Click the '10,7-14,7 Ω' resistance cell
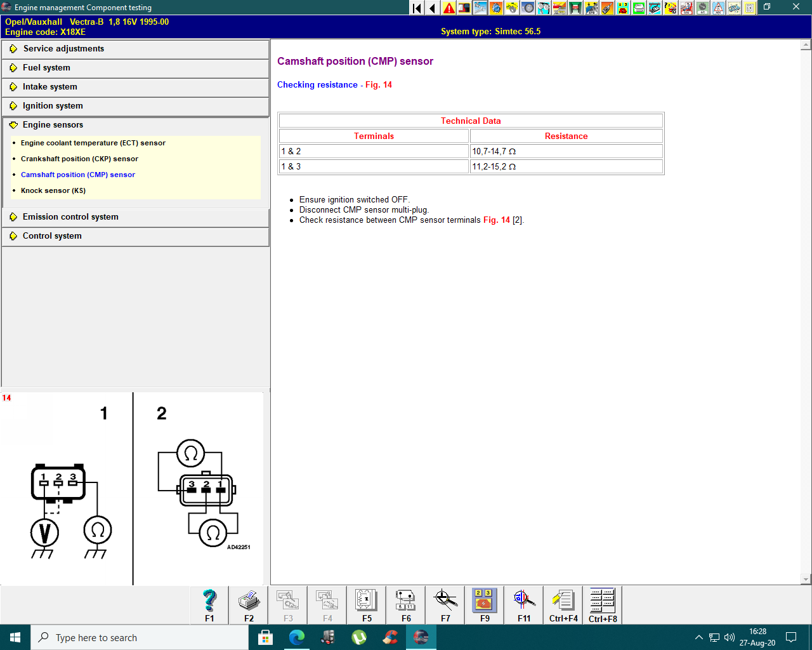Viewport: 812px width, 650px height. tap(566, 151)
